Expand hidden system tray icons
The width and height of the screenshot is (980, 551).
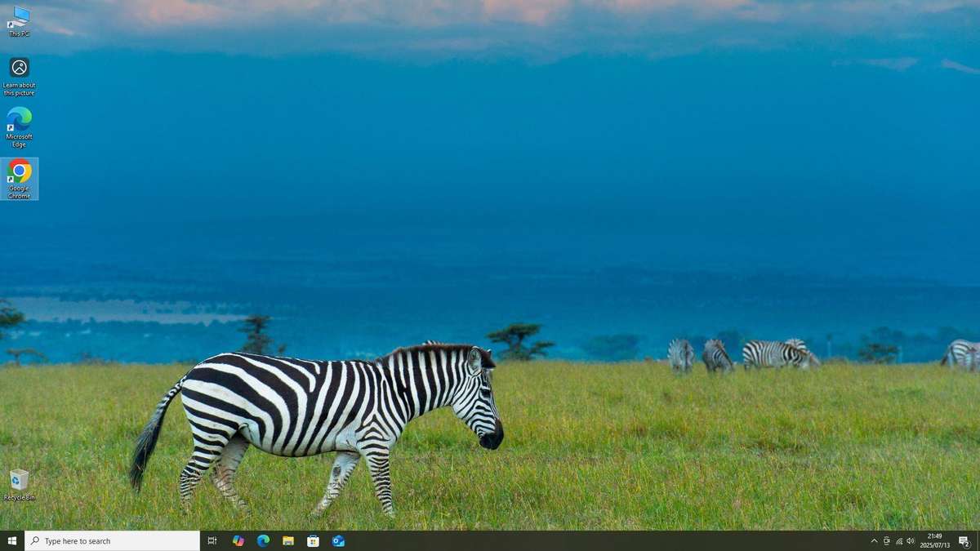point(873,540)
